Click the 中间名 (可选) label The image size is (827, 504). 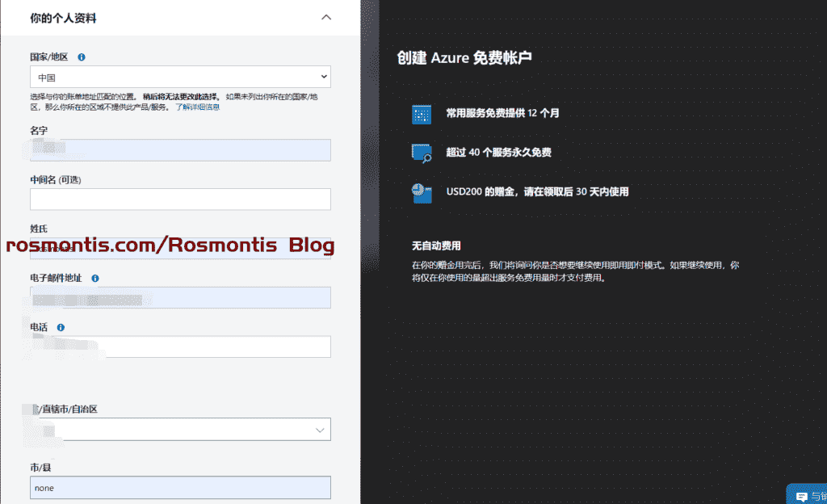pyautogui.click(x=56, y=180)
